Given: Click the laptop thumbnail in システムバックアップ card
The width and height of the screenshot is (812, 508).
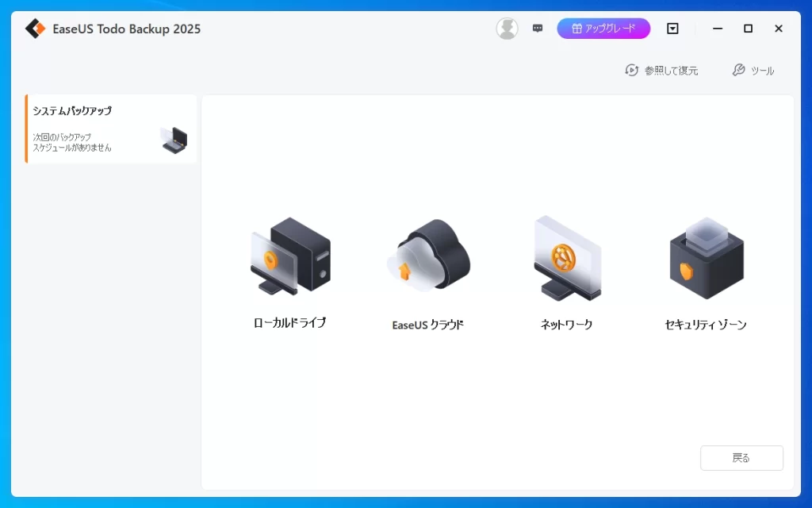Looking at the screenshot, I should tap(174, 140).
